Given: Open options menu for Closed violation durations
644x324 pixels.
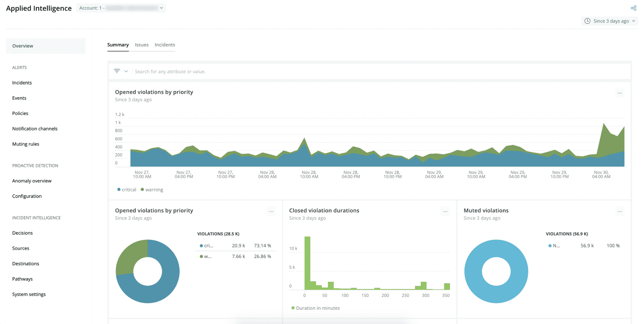Looking at the screenshot, I should click(x=445, y=211).
